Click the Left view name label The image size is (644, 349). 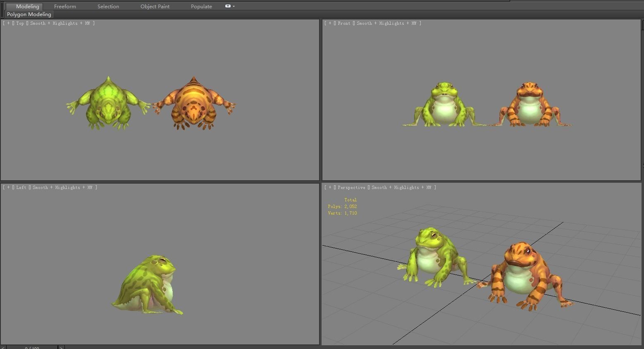21,187
